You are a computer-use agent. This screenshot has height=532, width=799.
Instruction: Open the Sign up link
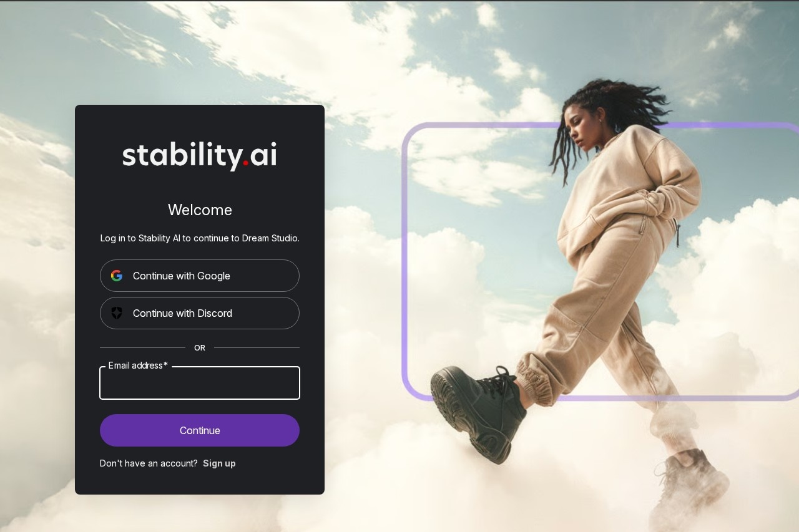(219, 463)
